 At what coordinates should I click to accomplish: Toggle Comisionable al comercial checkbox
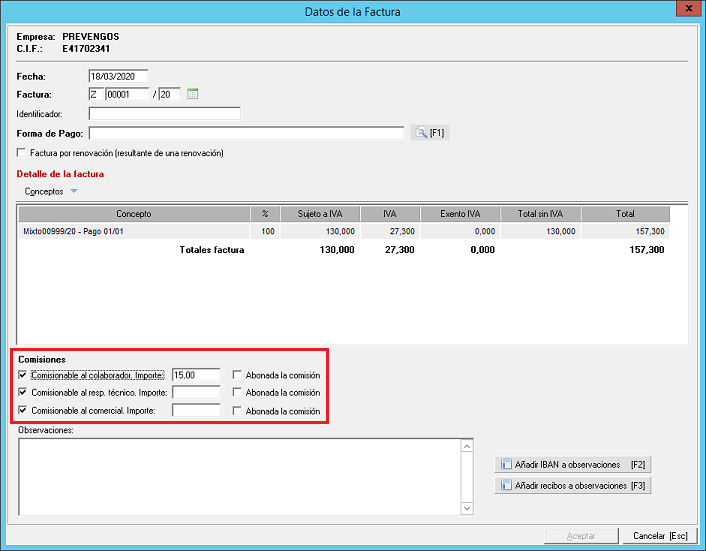point(23,411)
